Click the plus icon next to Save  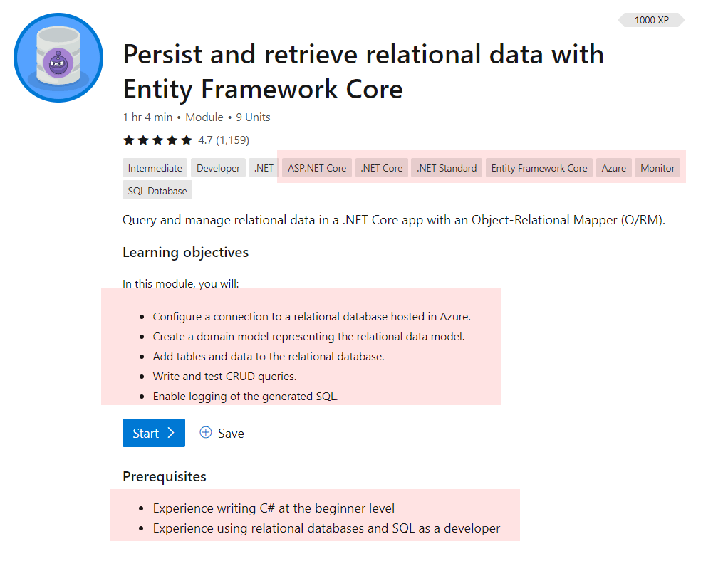(x=205, y=433)
